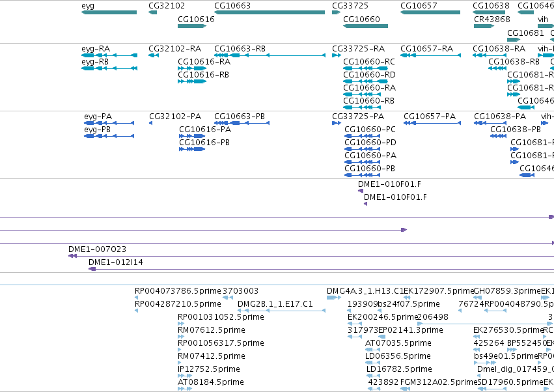Click protein label CG10663-PB
Screen dimensions: 554x392
click(x=239, y=117)
